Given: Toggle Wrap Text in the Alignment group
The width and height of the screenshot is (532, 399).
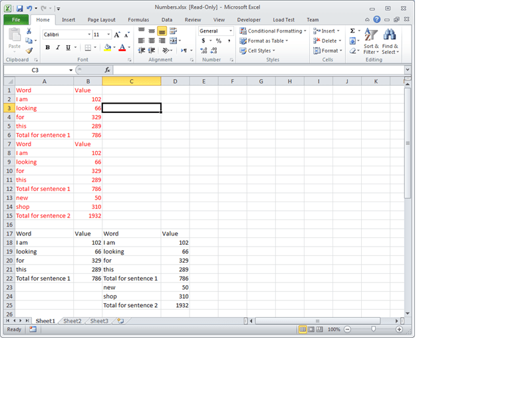Looking at the screenshot, I should 173,31.
